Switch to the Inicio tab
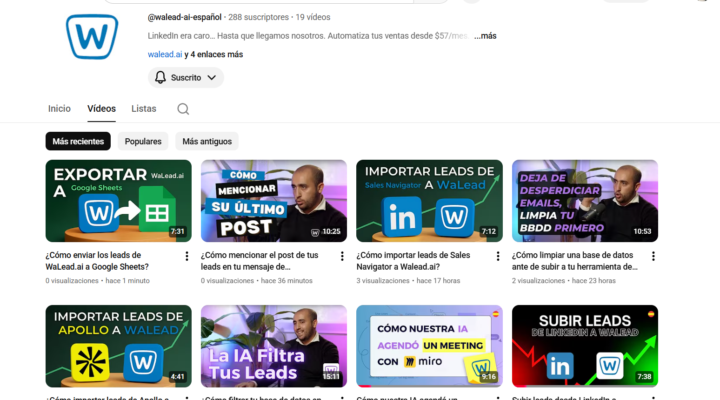The height and width of the screenshot is (400, 720). [59, 109]
